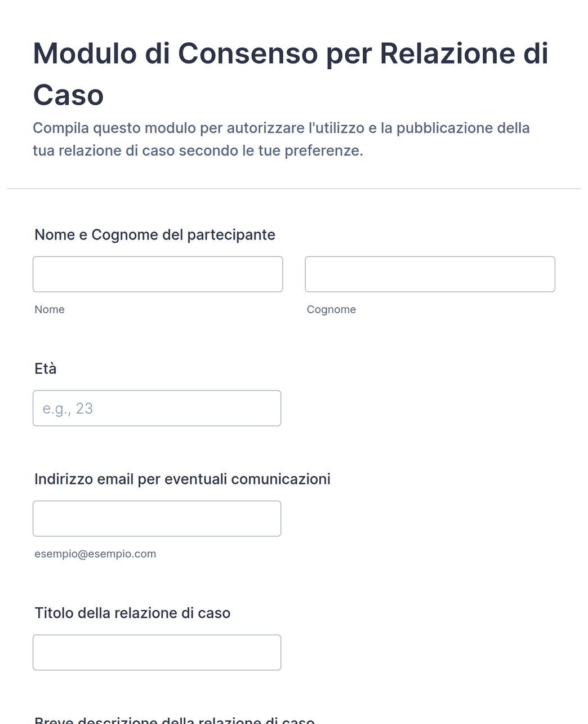Click the 'Breve descrizione della relazione di caso' label

click(175, 719)
